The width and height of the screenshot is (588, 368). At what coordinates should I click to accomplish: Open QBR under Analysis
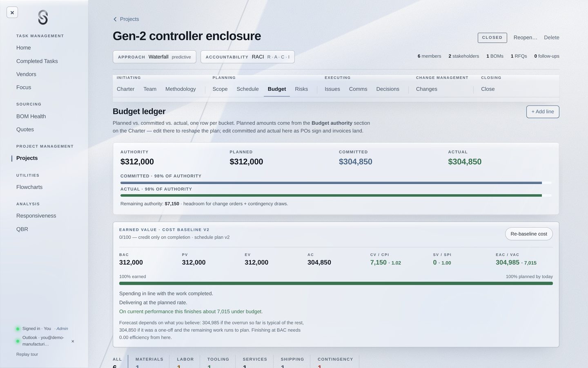tap(22, 229)
